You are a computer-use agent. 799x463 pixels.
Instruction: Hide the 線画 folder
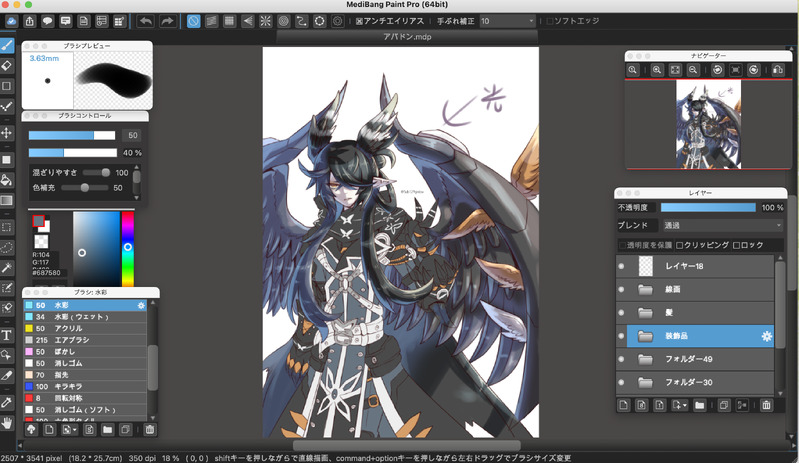click(x=621, y=289)
